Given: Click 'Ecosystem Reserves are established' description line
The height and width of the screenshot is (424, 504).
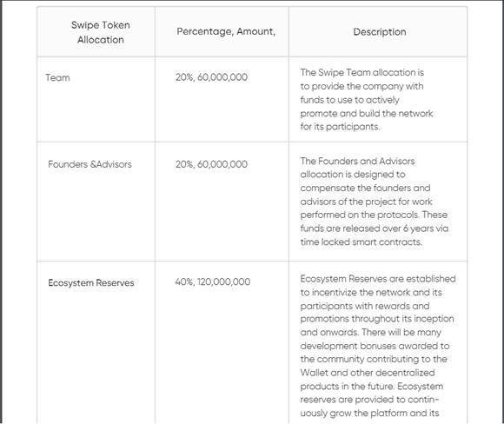Looking at the screenshot, I should (x=378, y=279).
